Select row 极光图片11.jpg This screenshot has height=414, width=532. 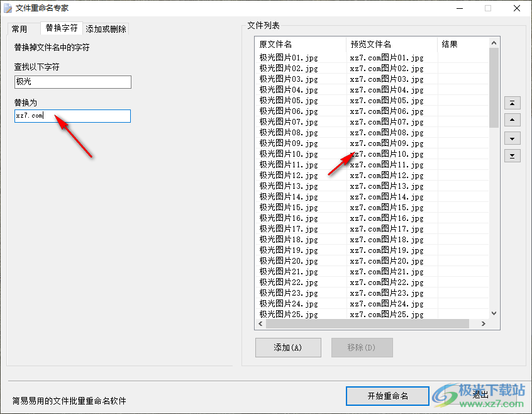[x=372, y=165]
